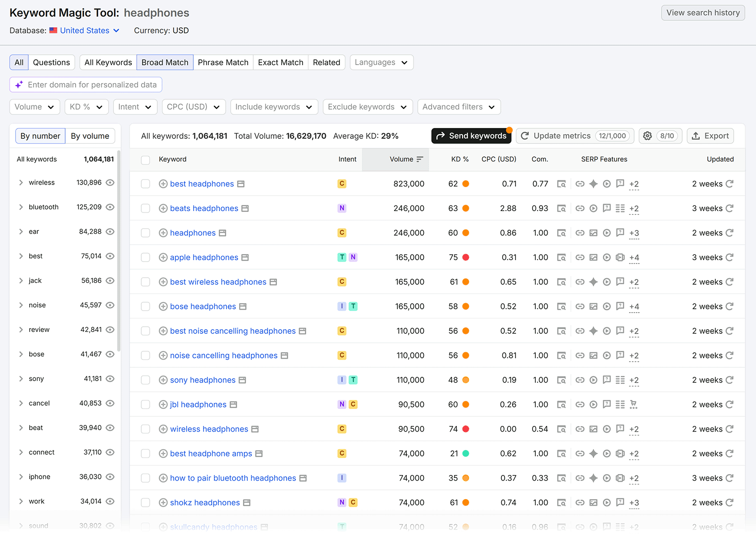
Task: Select the Exact Match tab
Action: coord(281,62)
